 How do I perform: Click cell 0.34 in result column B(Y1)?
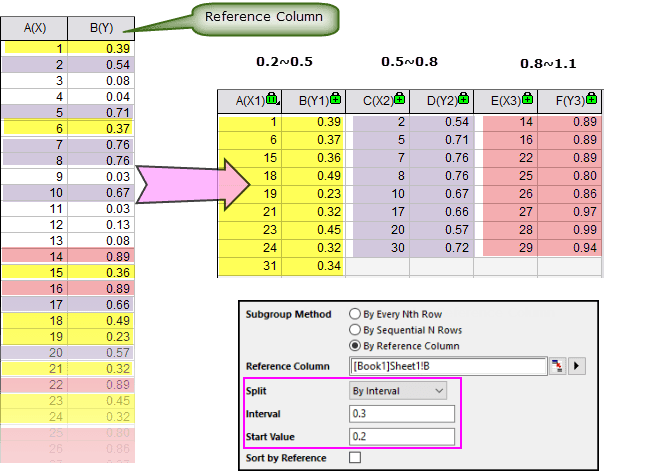pos(314,266)
